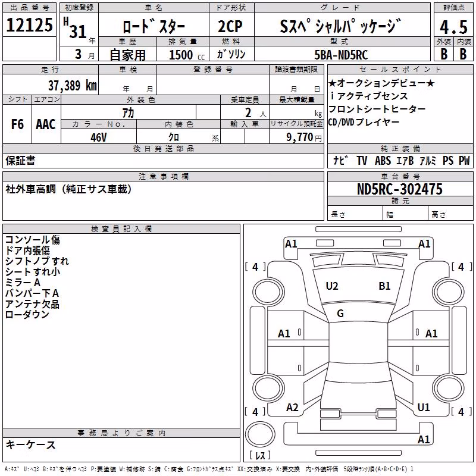Select the mileage 37,389 km
Image resolution: width=476 pixels, height=476 pixels.
tap(72, 86)
